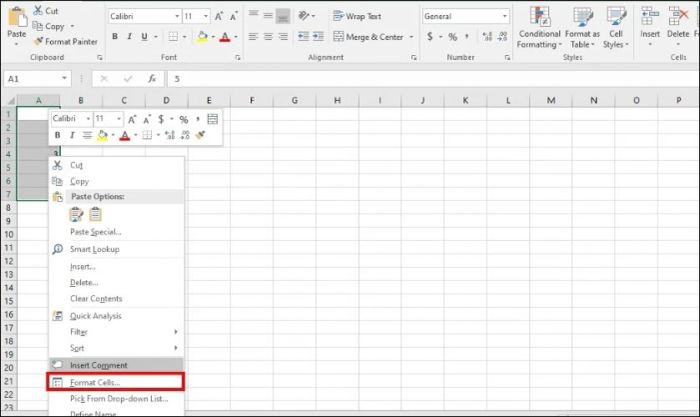This screenshot has height=417, width=700.
Task: Open Cell Styles gallery
Action: click(616, 27)
